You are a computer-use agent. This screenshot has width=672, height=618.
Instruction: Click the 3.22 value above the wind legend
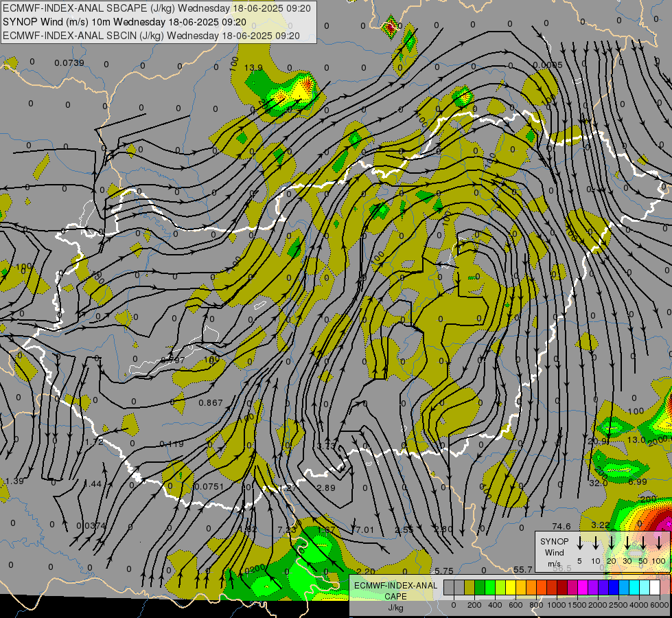pyautogui.click(x=600, y=525)
